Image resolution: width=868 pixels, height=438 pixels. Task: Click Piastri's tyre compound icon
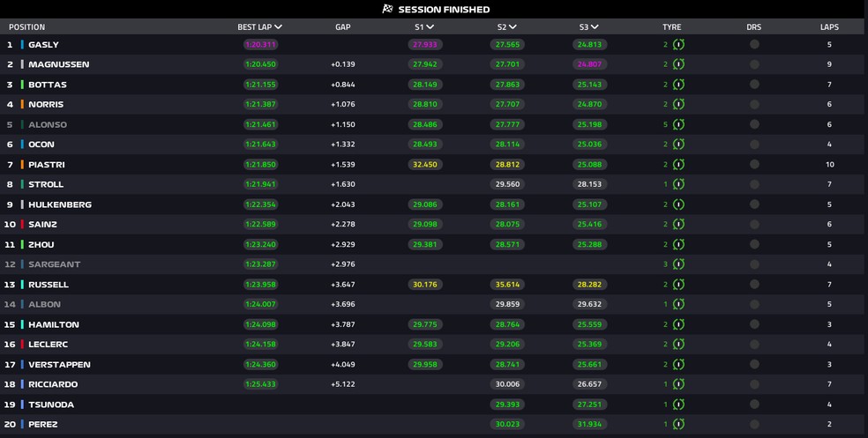point(678,164)
